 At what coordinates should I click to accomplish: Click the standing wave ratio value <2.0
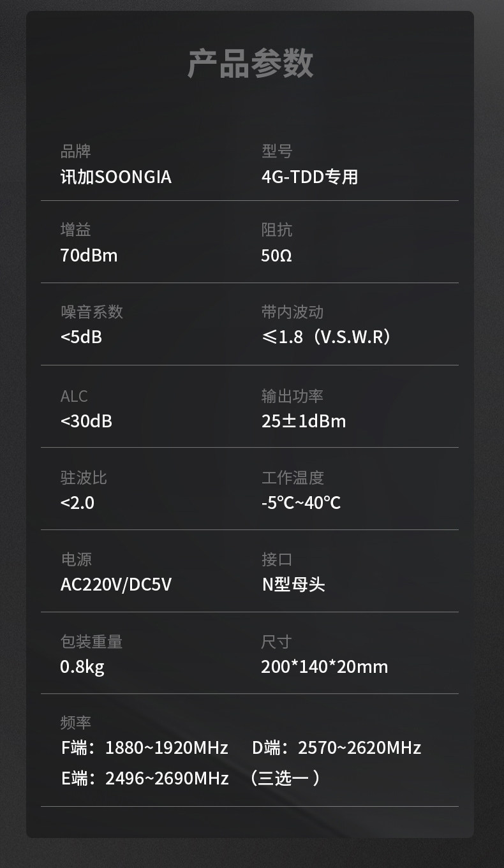click(77, 503)
